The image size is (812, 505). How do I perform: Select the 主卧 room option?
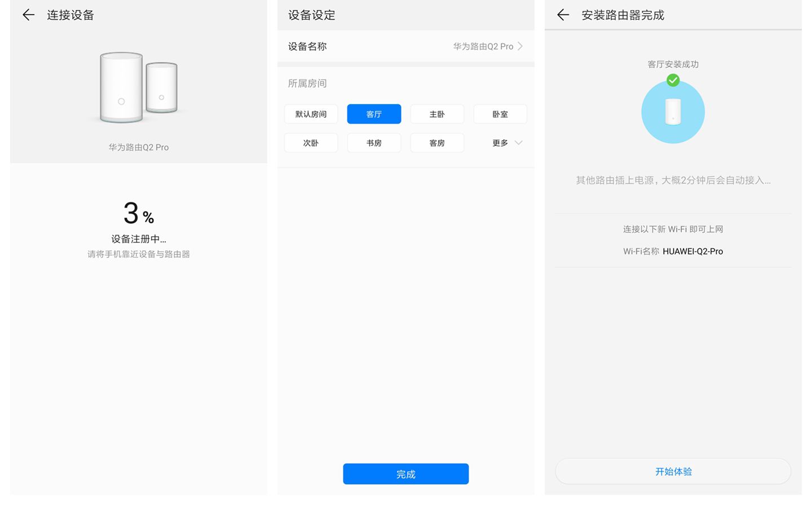tap(437, 114)
